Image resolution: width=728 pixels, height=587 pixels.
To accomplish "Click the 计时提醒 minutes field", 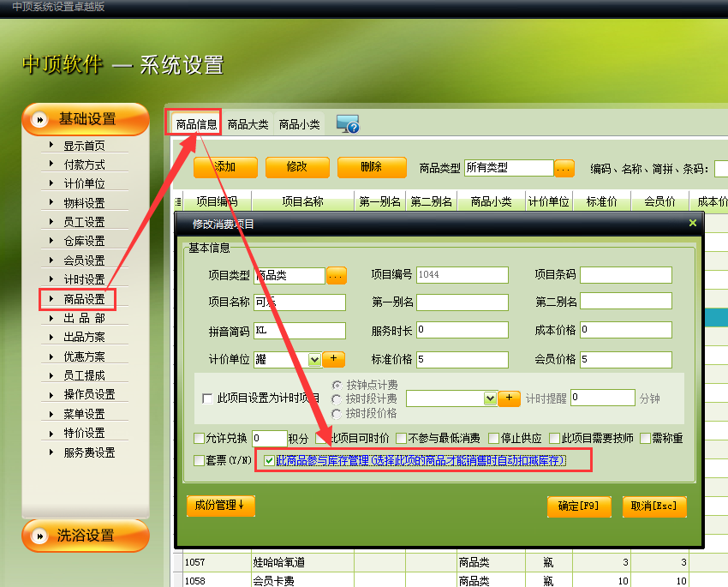I will click(x=603, y=398).
